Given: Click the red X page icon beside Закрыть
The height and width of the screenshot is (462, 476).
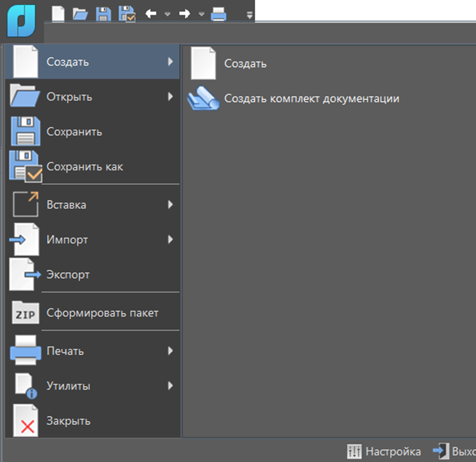Looking at the screenshot, I should pos(26,421).
